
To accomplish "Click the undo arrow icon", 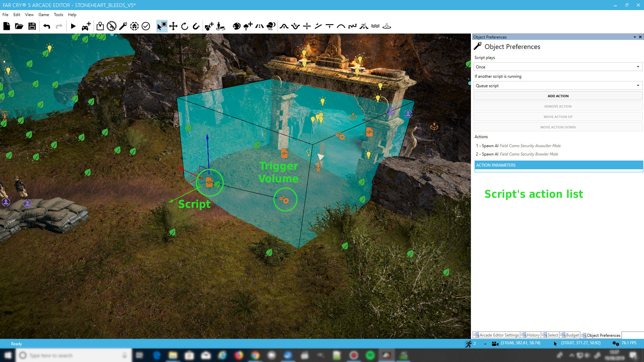I will (47, 26).
